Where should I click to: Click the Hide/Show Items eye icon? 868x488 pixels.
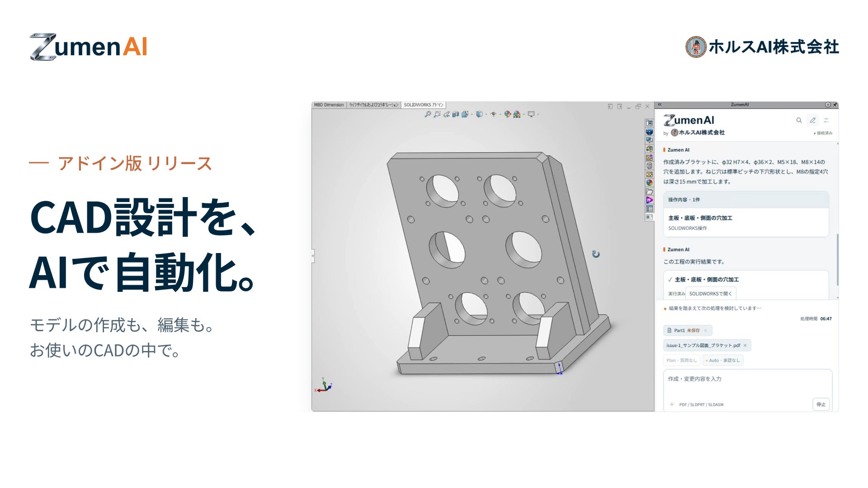[494, 114]
